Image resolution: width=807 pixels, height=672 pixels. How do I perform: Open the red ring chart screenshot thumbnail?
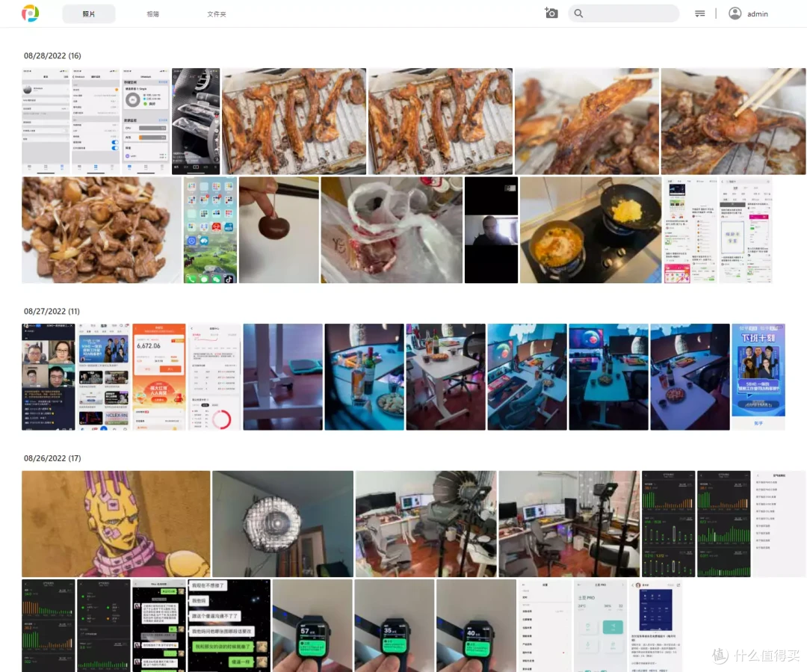(x=214, y=377)
